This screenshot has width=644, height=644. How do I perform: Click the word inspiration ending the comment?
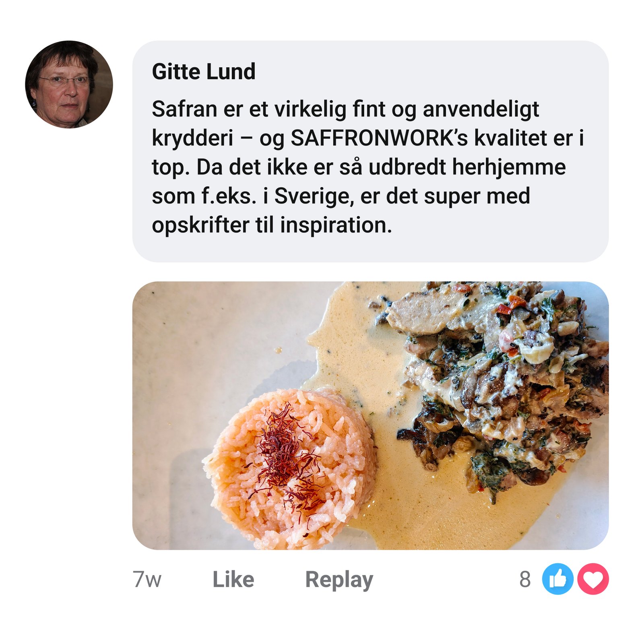click(x=336, y=225)
